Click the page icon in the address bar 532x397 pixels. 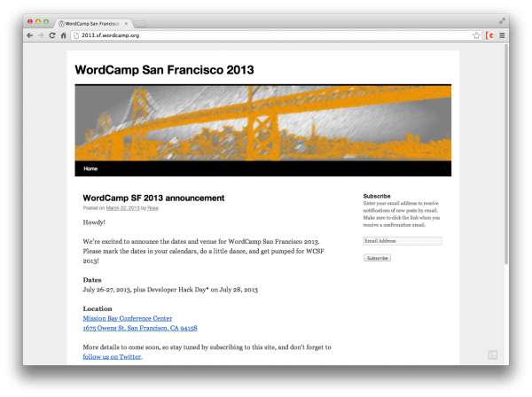pyautogui.click(x=76, y=35)
